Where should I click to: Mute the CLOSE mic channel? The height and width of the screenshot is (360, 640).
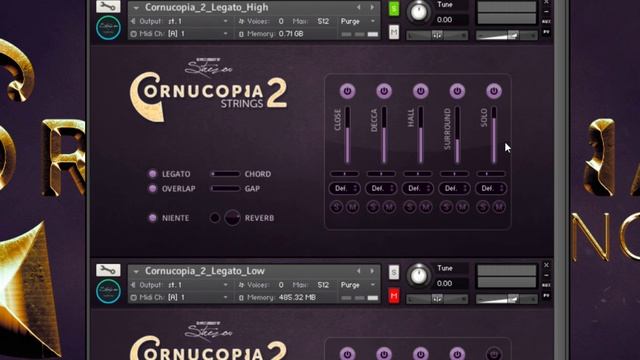tap(352, 207)
